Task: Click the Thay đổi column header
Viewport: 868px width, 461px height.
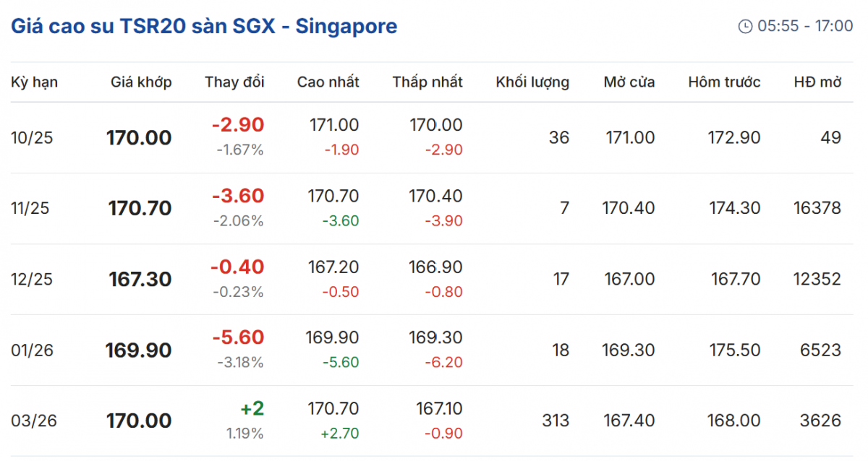Action: point(234,82)
